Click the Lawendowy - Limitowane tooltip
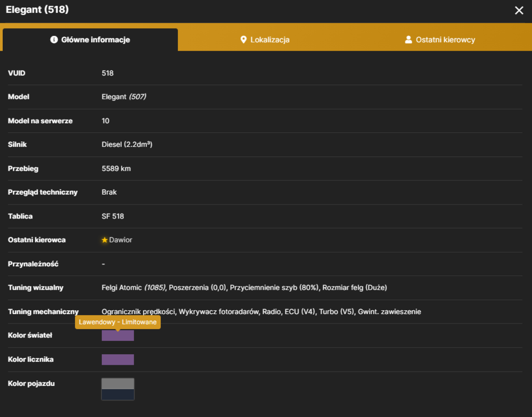The image size is (532, 417). coord(118,322)
